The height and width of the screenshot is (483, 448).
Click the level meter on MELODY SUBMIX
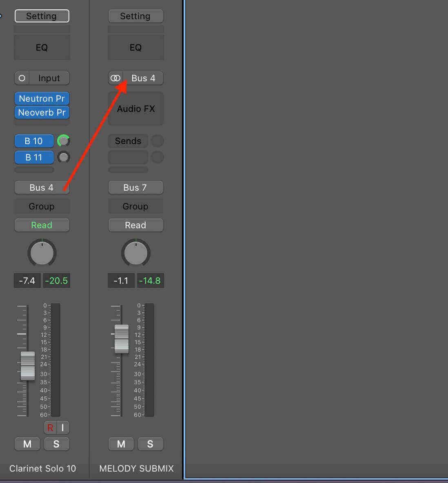pyautogui.click(x=149, y=360)
